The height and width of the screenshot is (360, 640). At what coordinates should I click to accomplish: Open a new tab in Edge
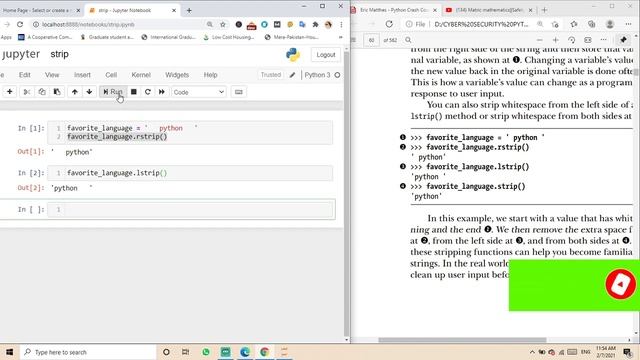tap(544, 10)
